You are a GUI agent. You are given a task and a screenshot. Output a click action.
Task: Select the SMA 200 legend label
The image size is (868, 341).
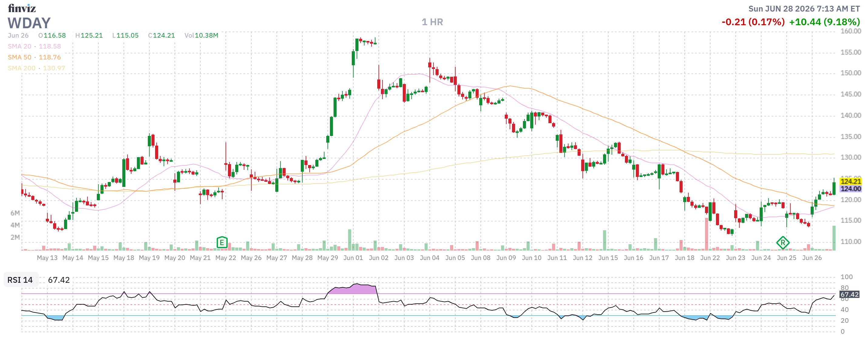tap(22, 68)
